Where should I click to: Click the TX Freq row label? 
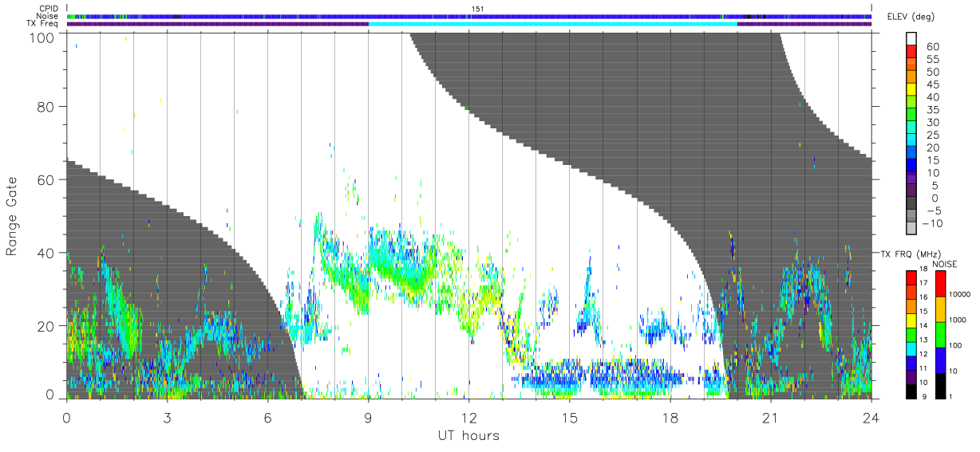point(42,23)
